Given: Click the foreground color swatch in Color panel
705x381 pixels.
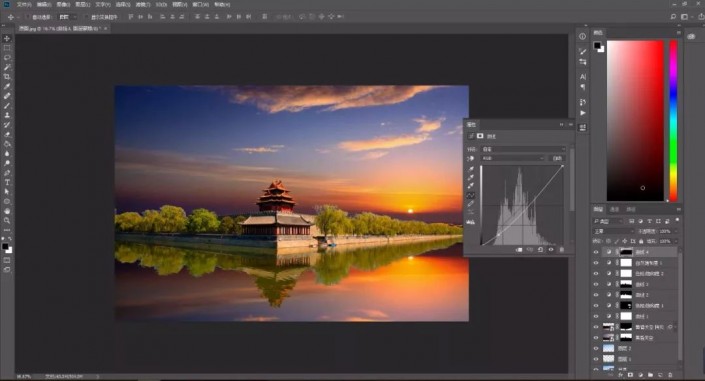Looking at the screenshot, I should pos(597,45).
